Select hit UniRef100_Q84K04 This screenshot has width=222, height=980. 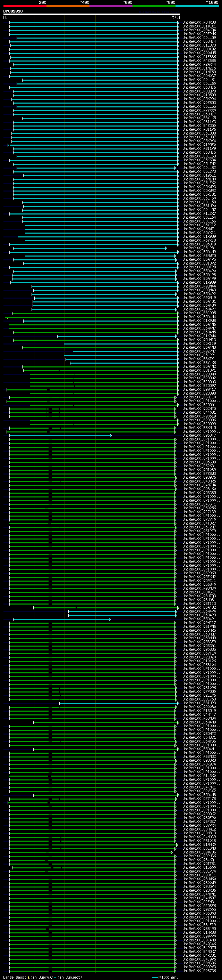(199, 30)
